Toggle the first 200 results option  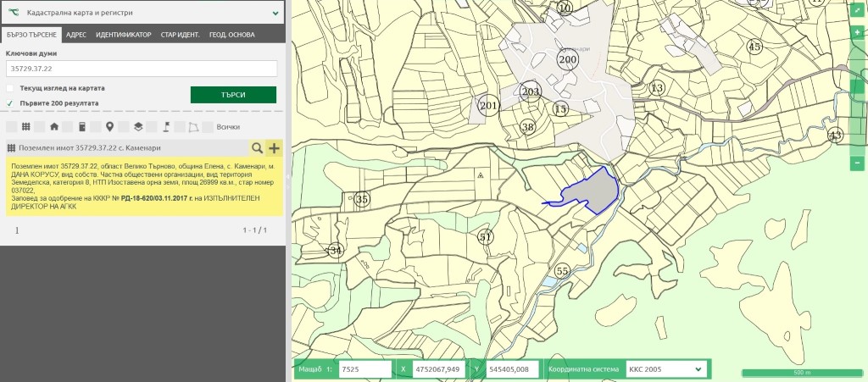click(x=10, y=103)
